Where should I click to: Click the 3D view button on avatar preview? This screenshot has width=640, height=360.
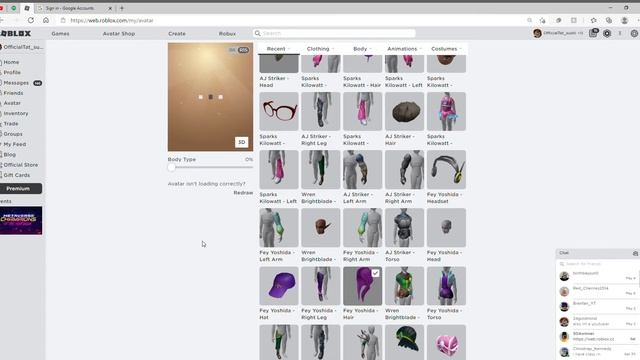242,142
